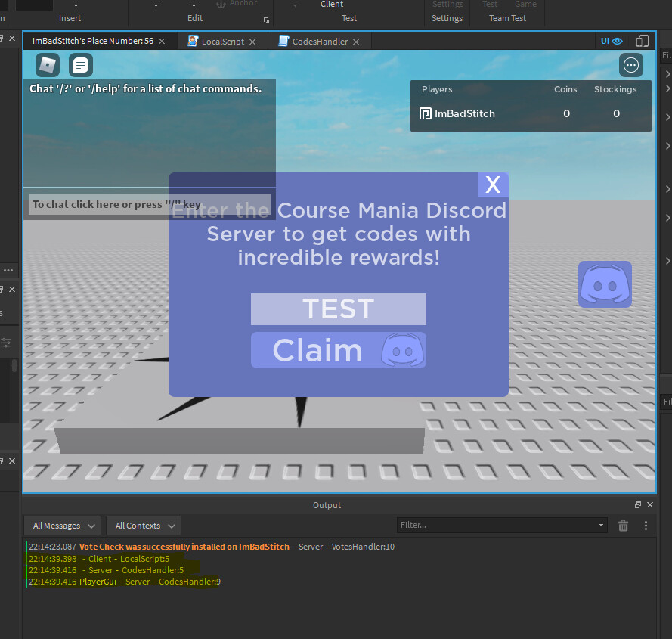Image resolution: width=672 pixels, height=639 pixels.
Task: Open the All Messages dropdown
Action: [61, 526]
